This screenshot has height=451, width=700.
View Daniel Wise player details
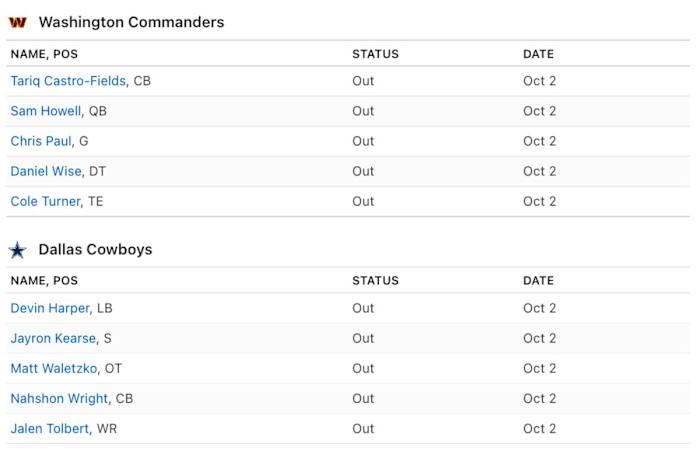(x=46, y=171)
